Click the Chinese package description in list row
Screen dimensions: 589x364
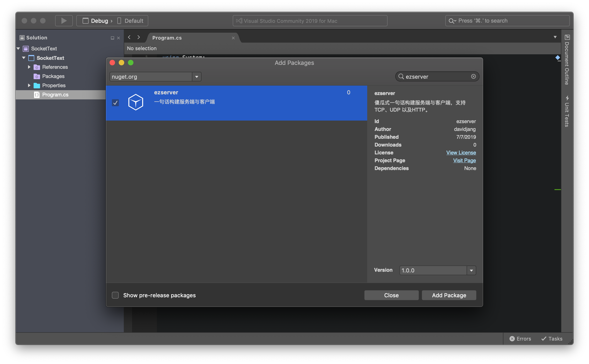point(184,102)
